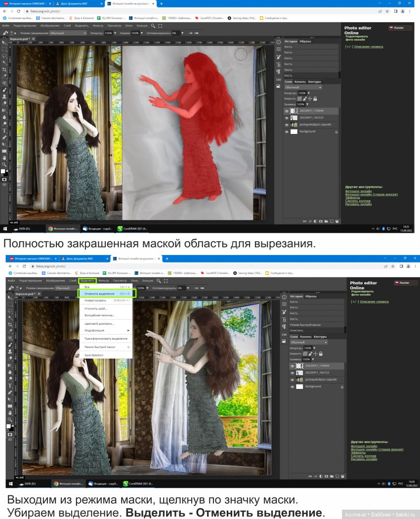Click the info panel icon in upper screenshot
420x519 pixels.
point(278,42)
